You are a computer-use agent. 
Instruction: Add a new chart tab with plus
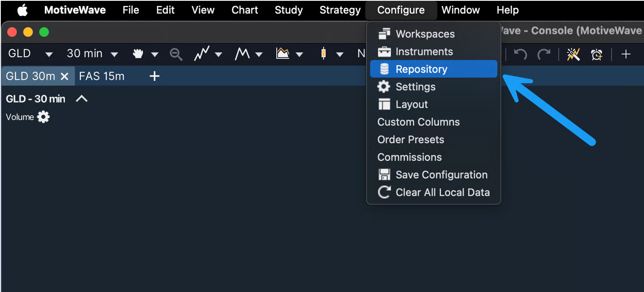point(155,76)
